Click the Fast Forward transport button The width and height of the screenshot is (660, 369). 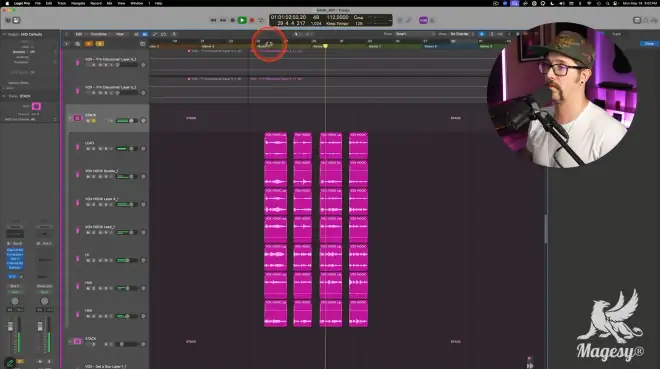pyautogui.click(x=223, y=20)
